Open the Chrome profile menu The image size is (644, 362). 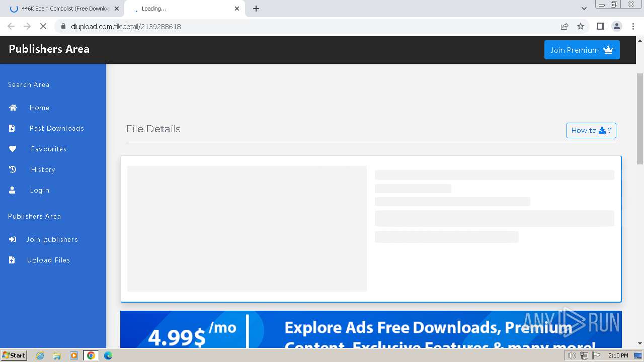point(616,26)
